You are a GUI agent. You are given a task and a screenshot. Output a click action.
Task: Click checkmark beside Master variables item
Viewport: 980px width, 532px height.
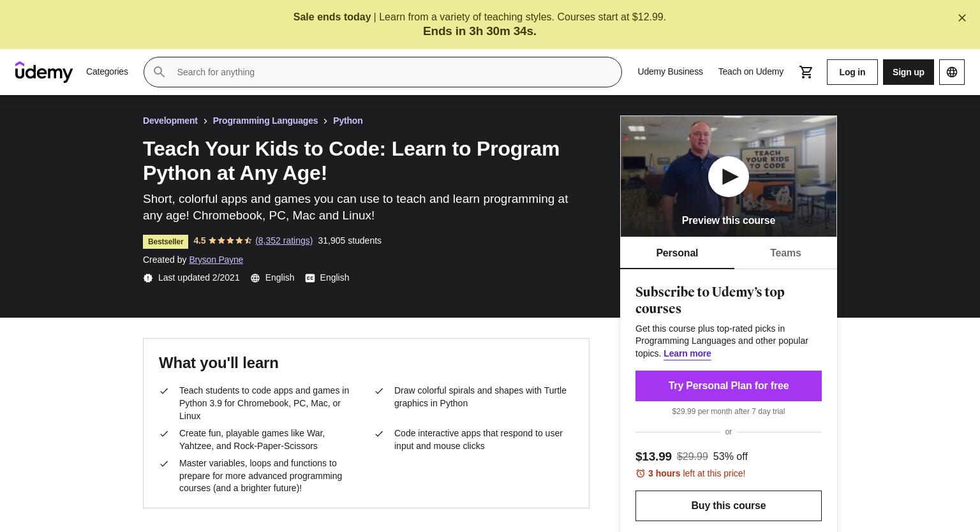pos(164,464)
